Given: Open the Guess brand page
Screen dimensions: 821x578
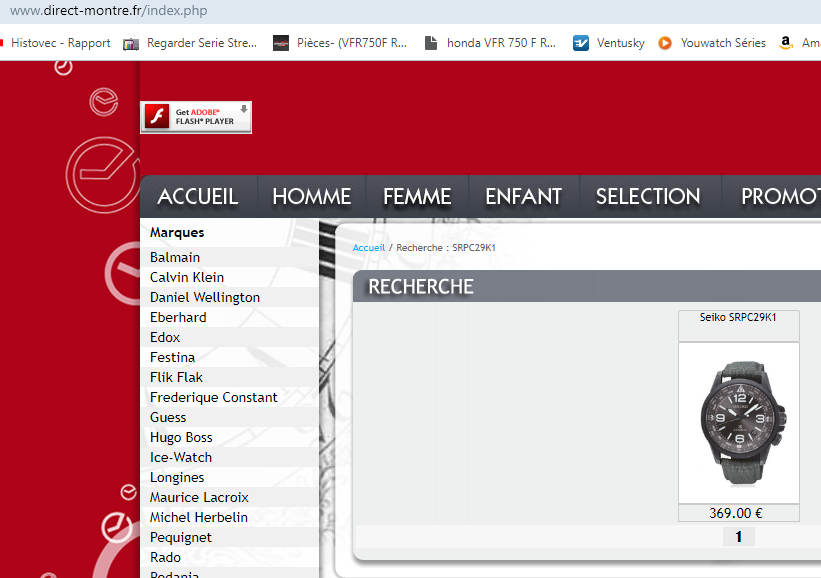Looking at the screenshot, I should pos(168,417).
